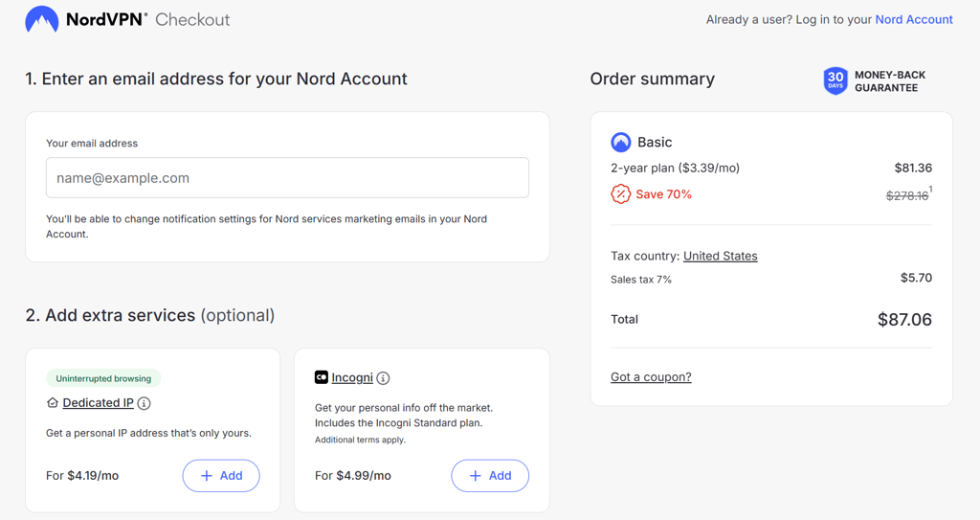Click the Uninterrupted browsing tag
Viewport: 980px width, 520px height.
pos(103,378)
